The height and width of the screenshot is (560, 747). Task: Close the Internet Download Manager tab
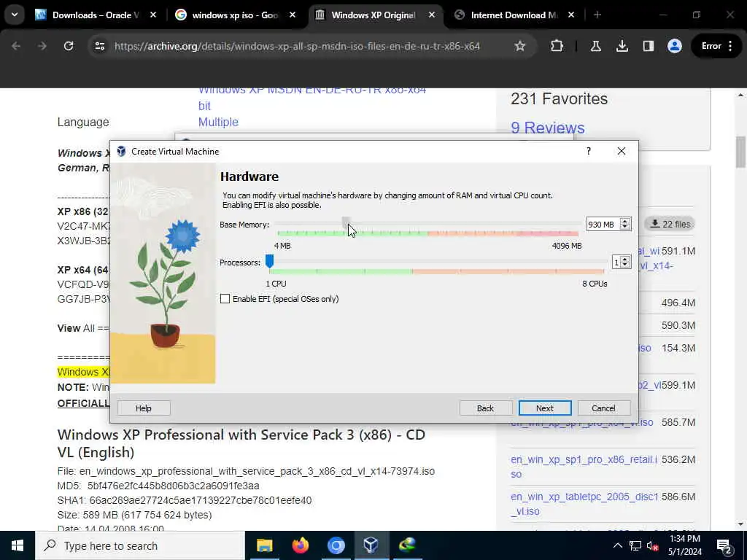click(x=571, y=15)
